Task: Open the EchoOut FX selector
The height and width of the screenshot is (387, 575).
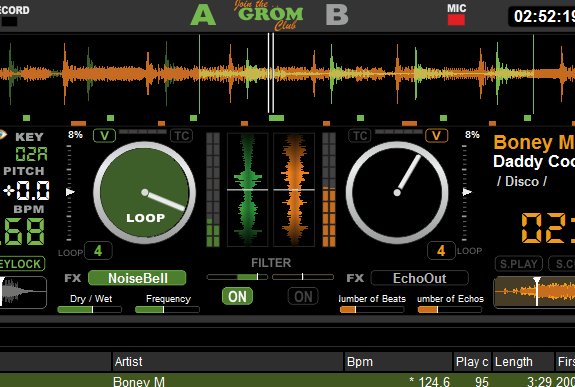Action: [420, 278]
